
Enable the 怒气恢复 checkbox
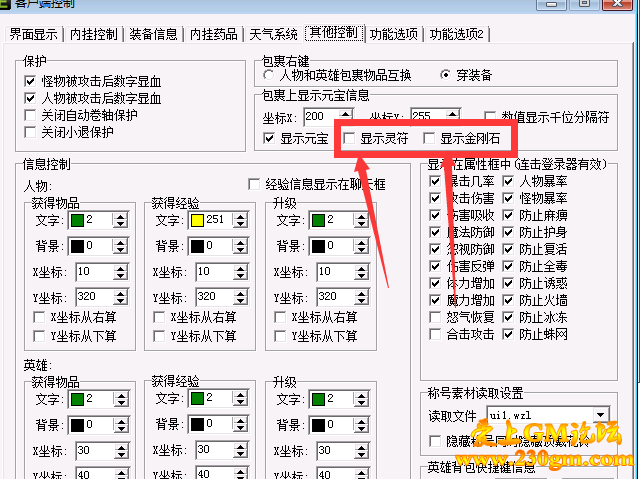pos(435,317)
